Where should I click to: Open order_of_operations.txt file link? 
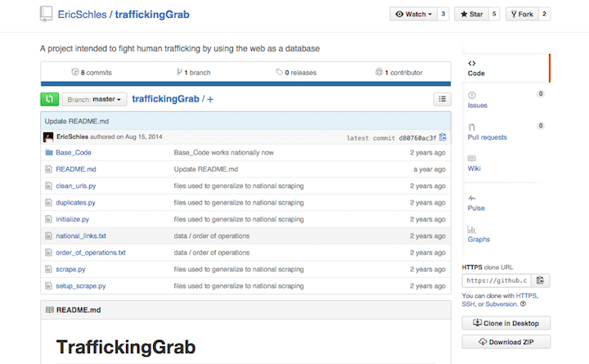[x=91, y=253]
